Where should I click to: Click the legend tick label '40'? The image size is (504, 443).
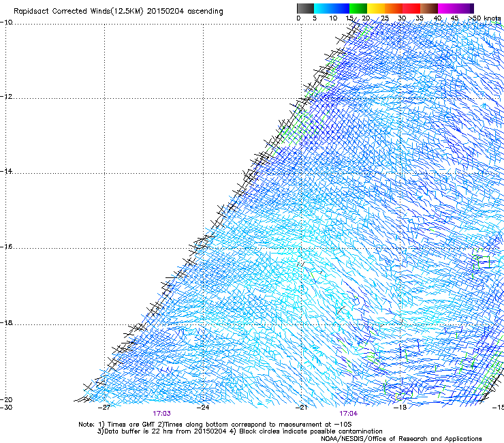click(x=437, y=18)
